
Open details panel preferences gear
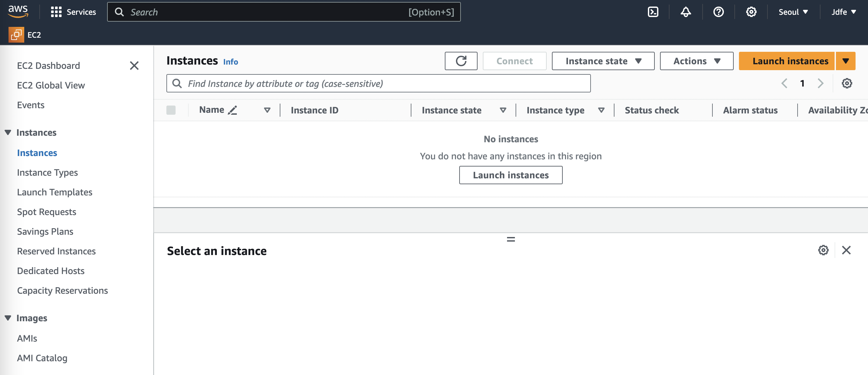pos(823,250)
